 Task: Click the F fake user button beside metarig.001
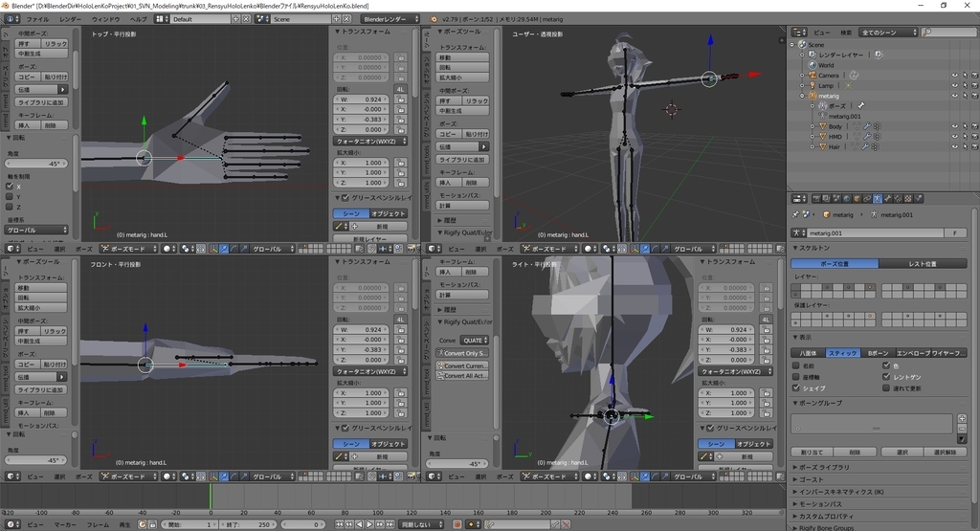955,232
